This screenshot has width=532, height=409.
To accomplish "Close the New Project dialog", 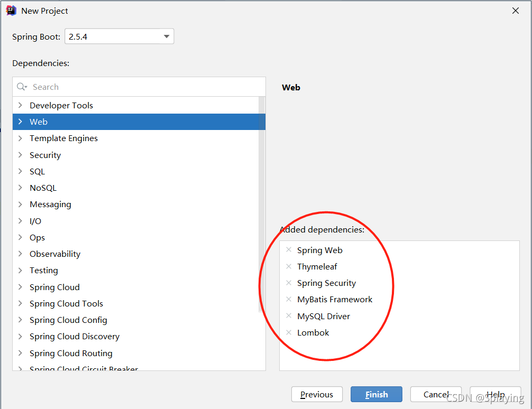I will [516, 11].
